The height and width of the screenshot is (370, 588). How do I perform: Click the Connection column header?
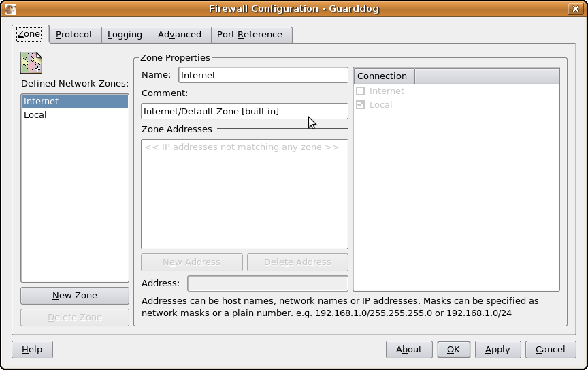pyautogui.click(x=382, y=76)
